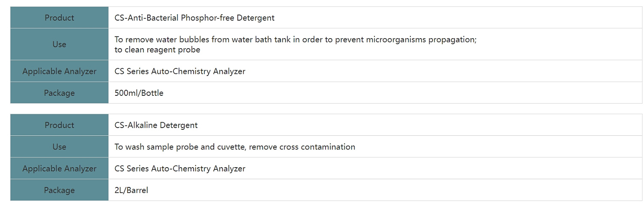This screenshot has width=644, height=208.
Task: Click the Product header beside CS-Alkaline Detergent
Action: (x=59, y=125)
